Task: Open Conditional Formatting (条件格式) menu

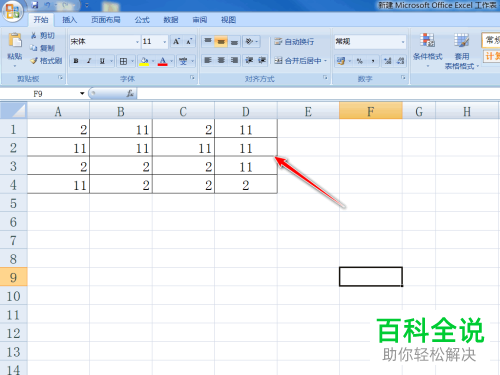Action: [428, 50]
